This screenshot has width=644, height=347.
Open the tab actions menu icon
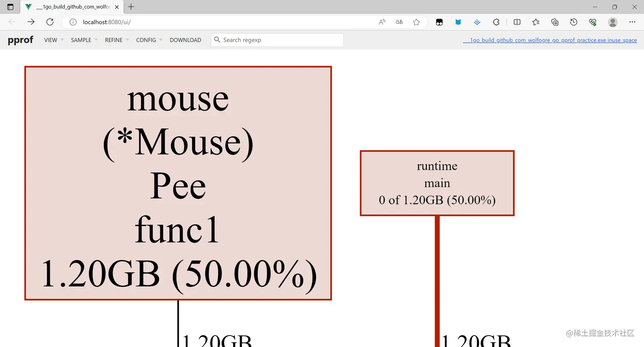pyautogui.click(x=10, y=7)
